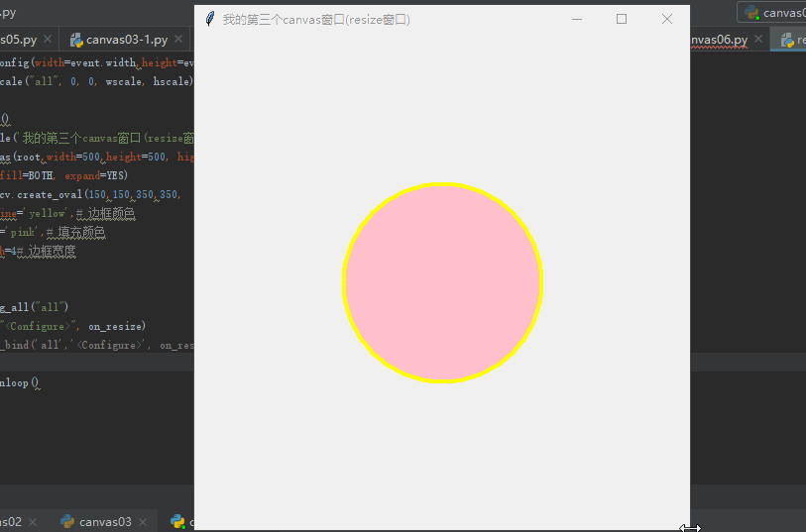The height and width of the screenshot is (532, 806).
Task: Close the s02 run tab at bottom
Action: pyautogui.click(x=33, y=522)
